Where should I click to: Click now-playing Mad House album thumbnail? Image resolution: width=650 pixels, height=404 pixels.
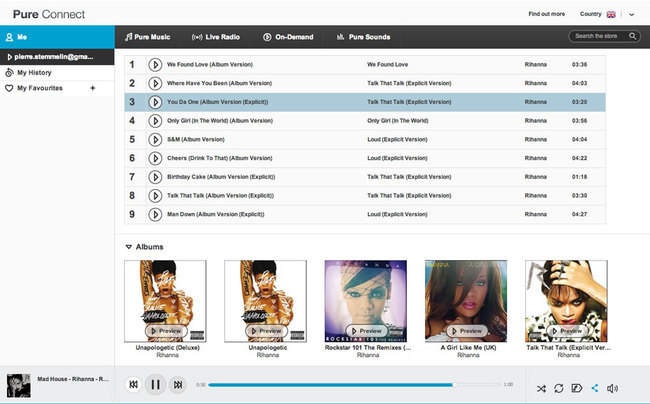(x=19, y=385)
